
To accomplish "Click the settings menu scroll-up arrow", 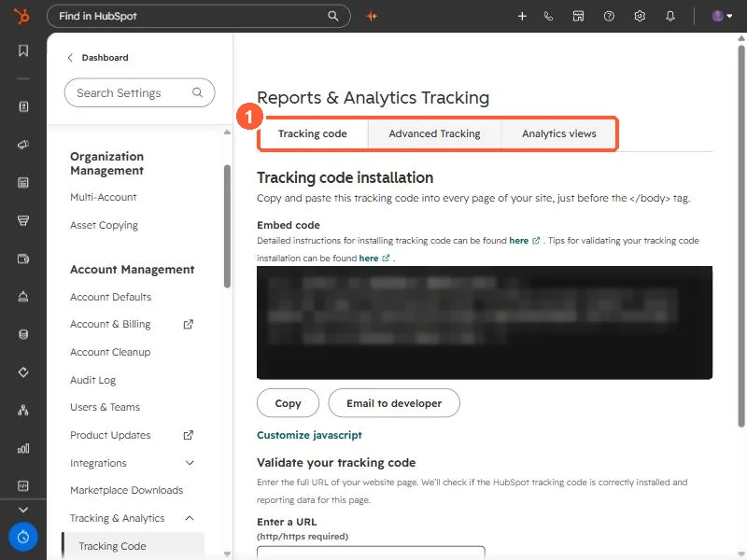I will point(227,132).
